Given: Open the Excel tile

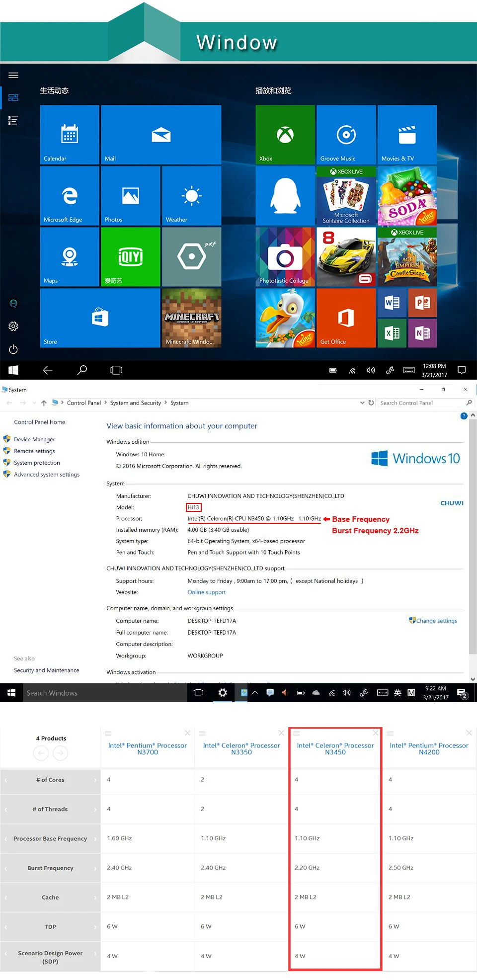Looking at the screenshot, I should [392, 333].
